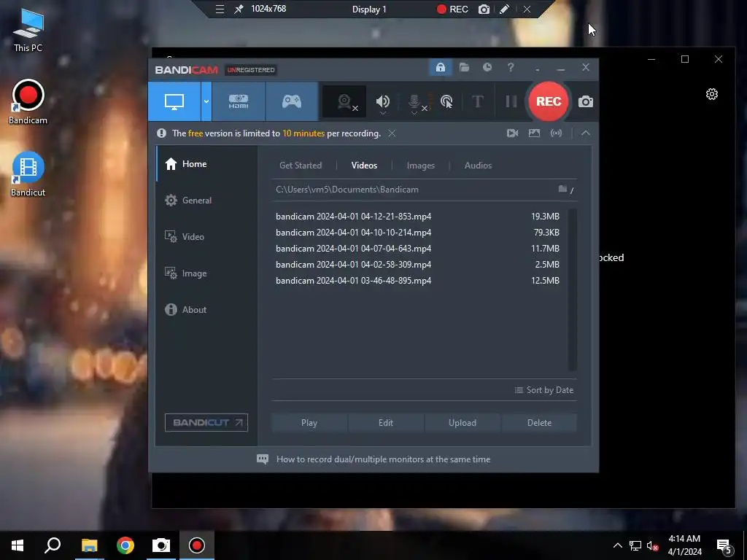Screen dimensions: 747x560
Task: Click REC in top recording bar
Action: tap(452, 9)
